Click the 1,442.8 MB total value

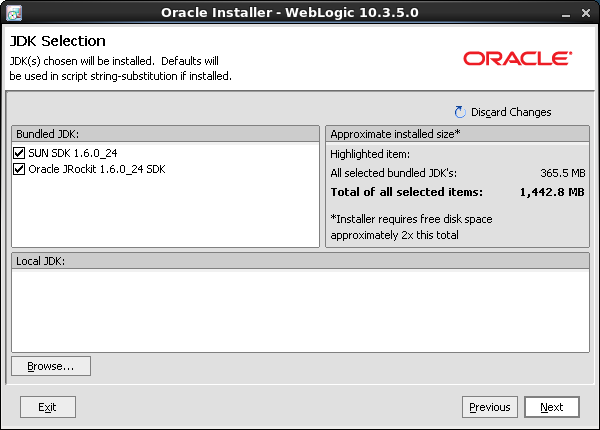[552, 192]
